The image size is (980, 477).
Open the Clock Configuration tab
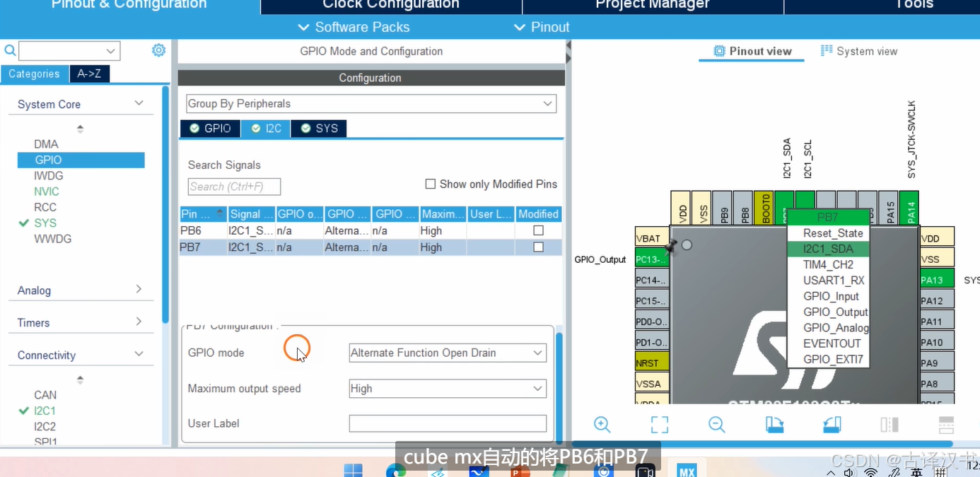coord(391,6)
